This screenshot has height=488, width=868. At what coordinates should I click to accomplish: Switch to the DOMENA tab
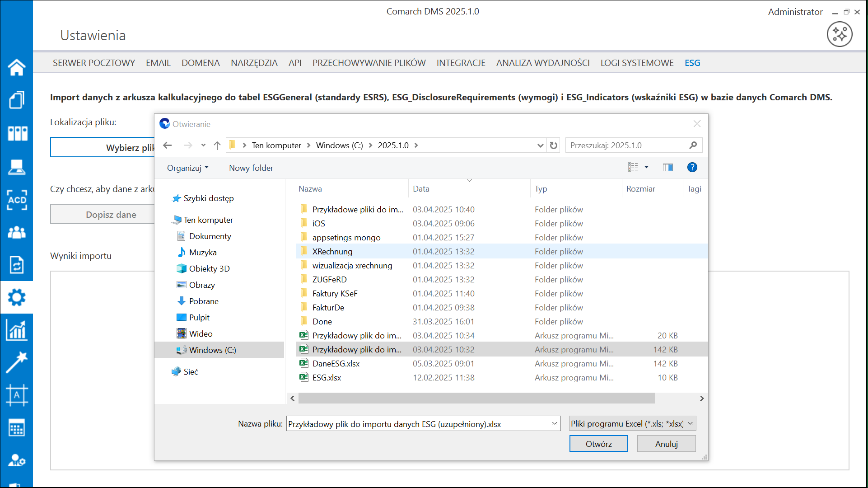(201, 63)
